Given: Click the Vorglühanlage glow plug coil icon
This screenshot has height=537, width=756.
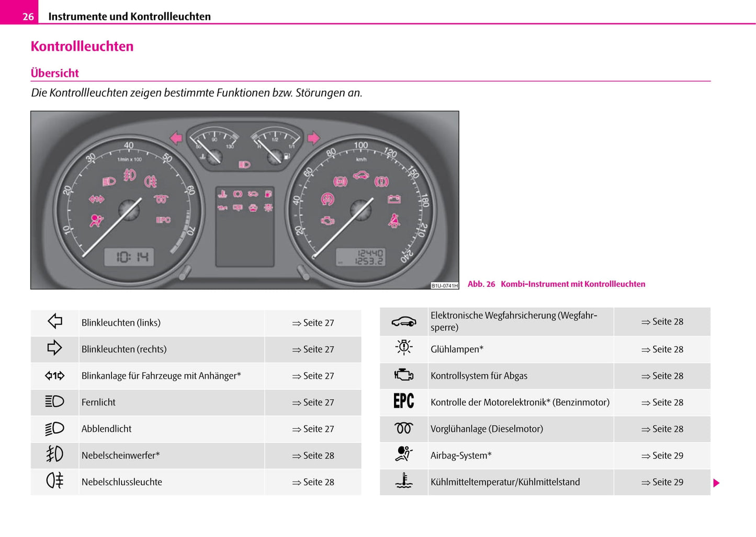Looking at the screenshot, I should (403, 429).
